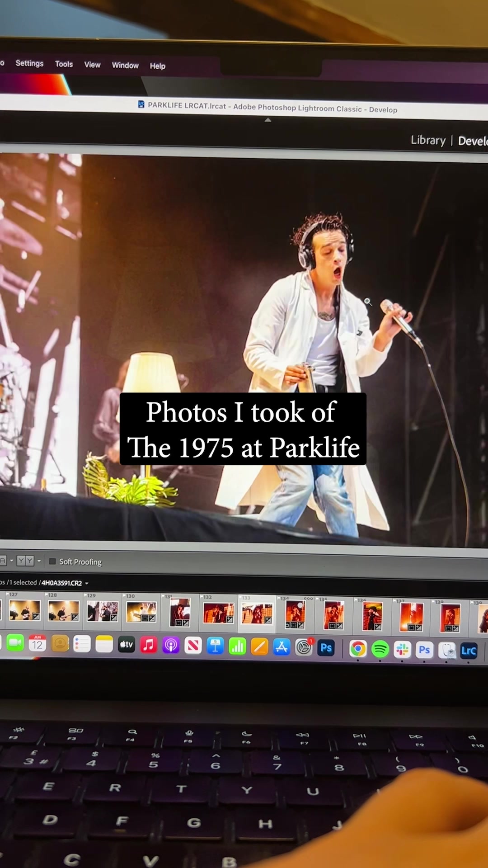This screenshot has height=868, width=488.
Task: Select filmstrip thumbnail 137
Action: coord(411,617)
